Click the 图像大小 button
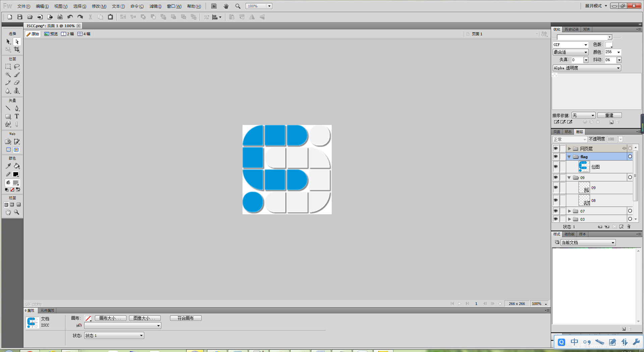 click(x=145, y=318)
